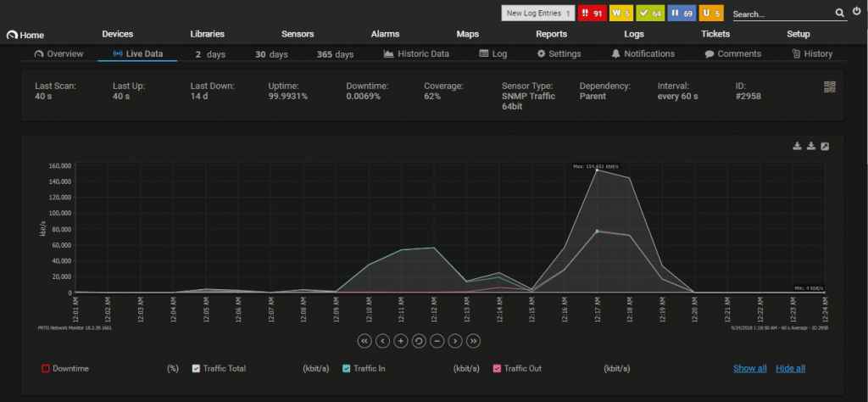Click the Hide all link

[790, 369]
